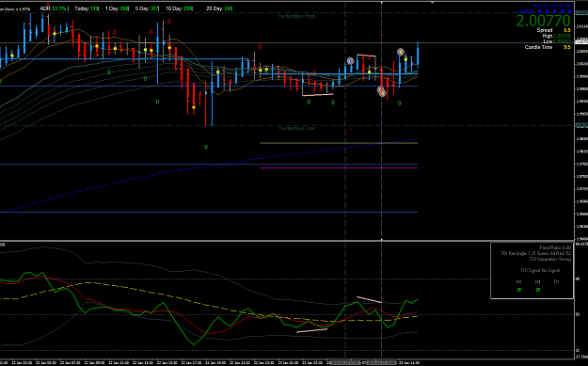Click the daily Low price value
This screenshot has height=366, width=588.
[562, 41]
